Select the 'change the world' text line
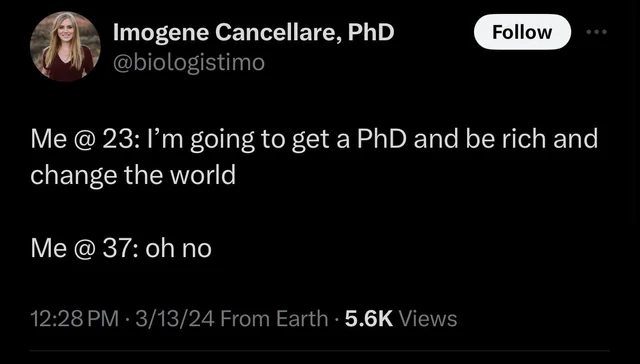This screenshot has width=640, height=364. coord(133,175)
